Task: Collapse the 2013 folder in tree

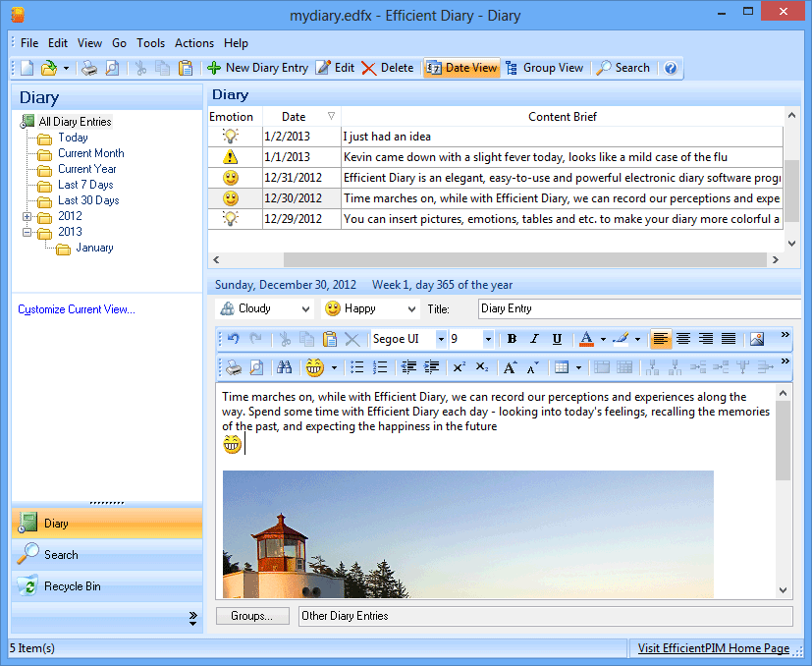Action: point(27,232)
